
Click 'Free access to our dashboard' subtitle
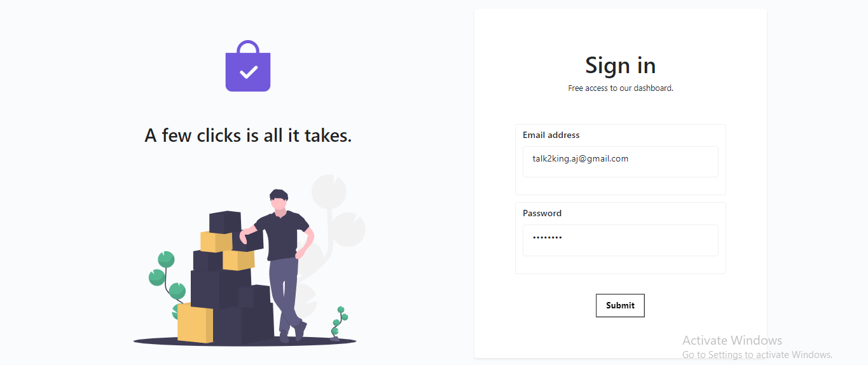pos(621,88)
